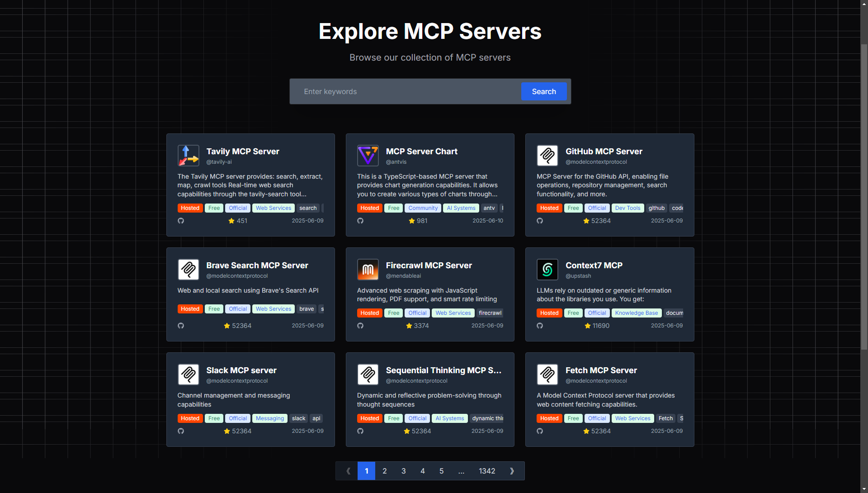
Task: Click the blue Search button
Action: 544,91
